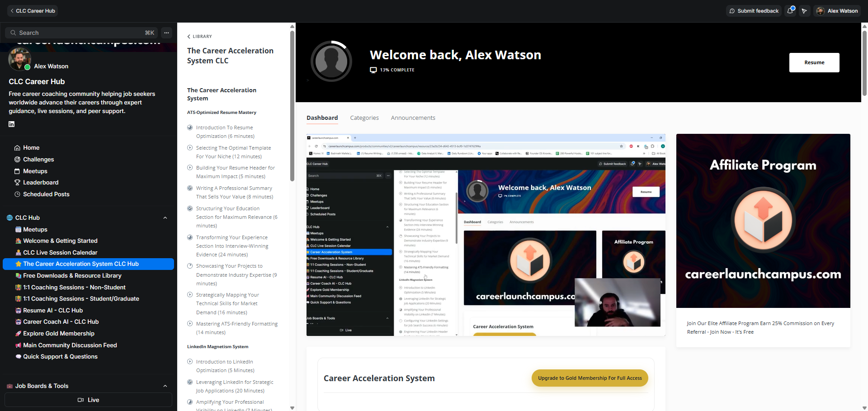Viewport: 868px width, 411px height.
Task: Click Upgrade to Gold Membership For Full Access
Action: click(590, 378)
